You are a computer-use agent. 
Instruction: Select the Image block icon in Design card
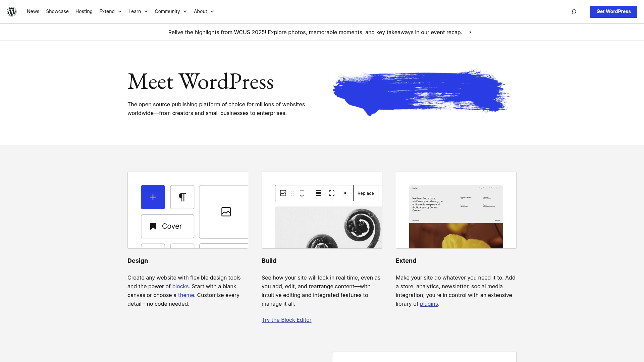226,212
